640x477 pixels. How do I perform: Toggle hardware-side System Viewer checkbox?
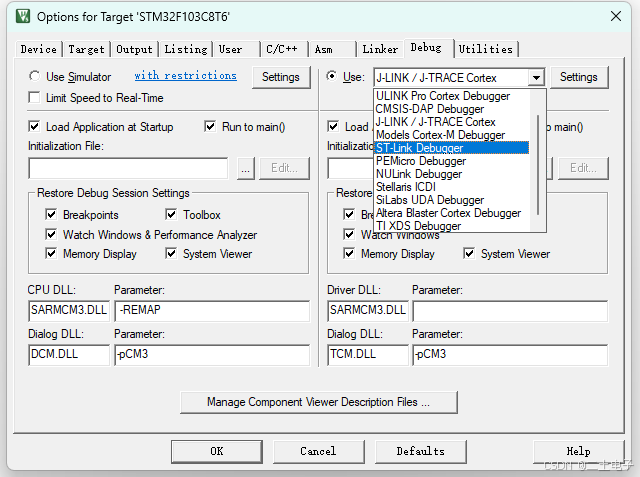pyautogui.click(x=469, y=254)
